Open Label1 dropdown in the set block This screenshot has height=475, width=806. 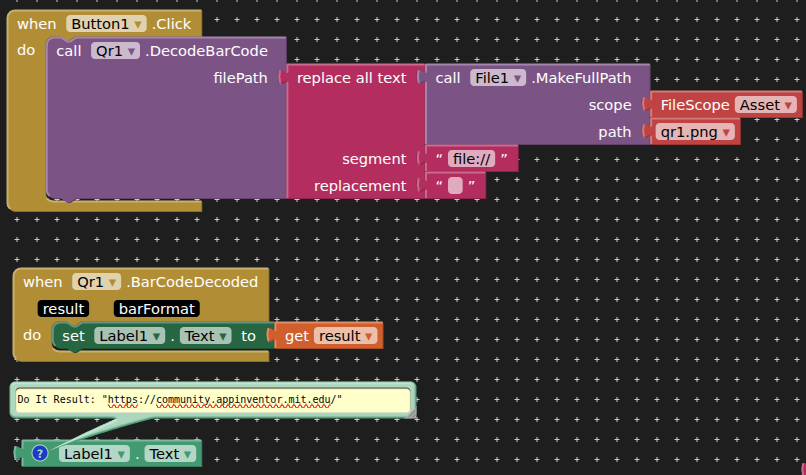[x=130, y=336]
